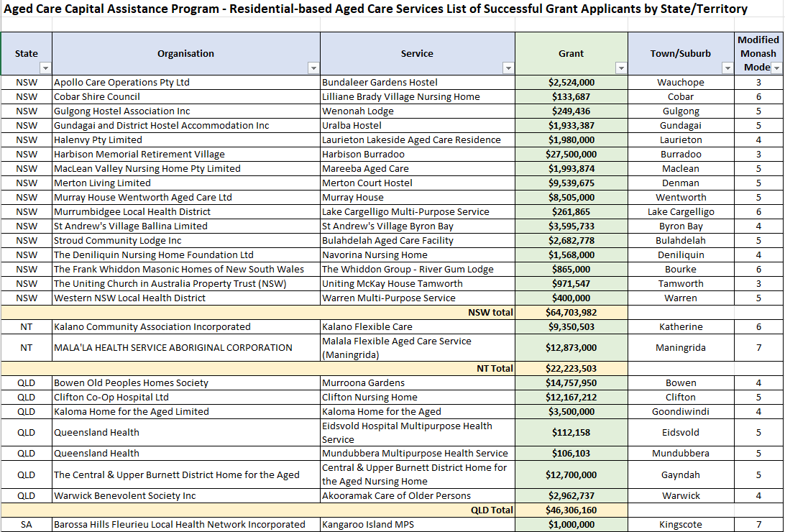The image size is (785, 532).
Task: Select the $64,703,982 NSW total amount
Action: pos(571,312)
